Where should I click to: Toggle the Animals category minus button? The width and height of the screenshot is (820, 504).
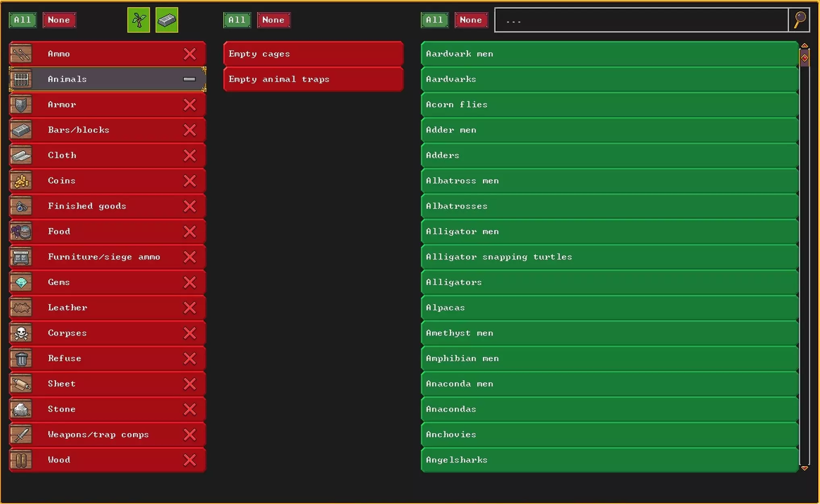point(189,79)
